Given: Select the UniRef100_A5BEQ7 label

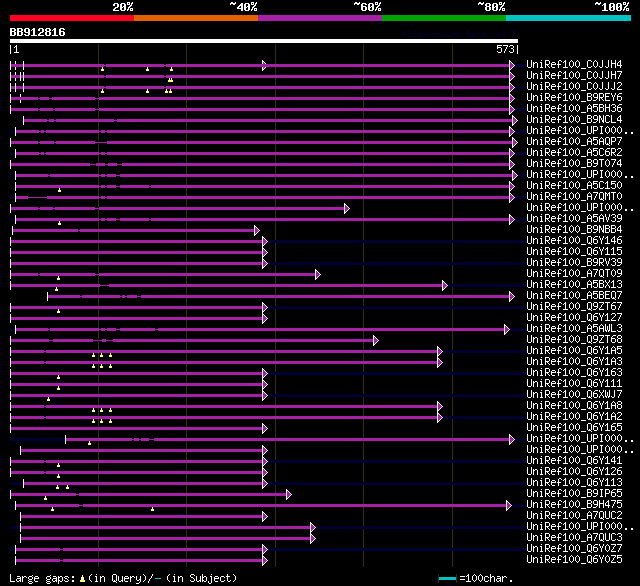Looking at the screenshot, I should point(574,296).
